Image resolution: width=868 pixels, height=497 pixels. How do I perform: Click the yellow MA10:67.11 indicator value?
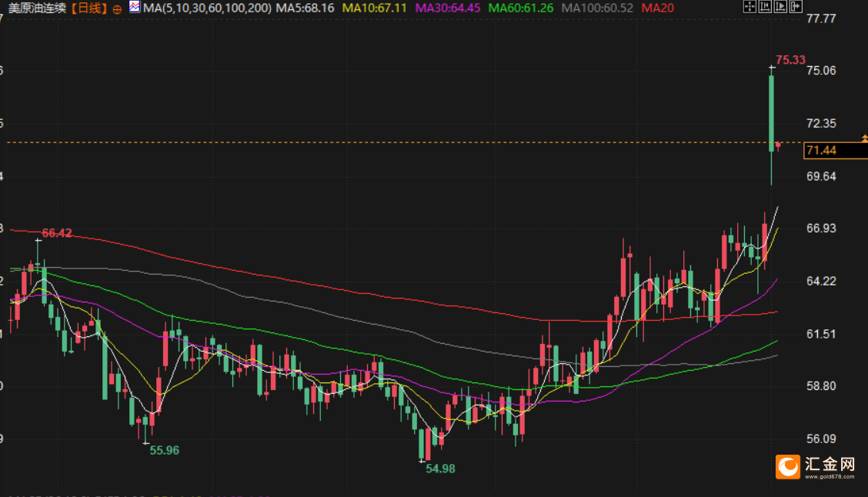pos(374,8)
